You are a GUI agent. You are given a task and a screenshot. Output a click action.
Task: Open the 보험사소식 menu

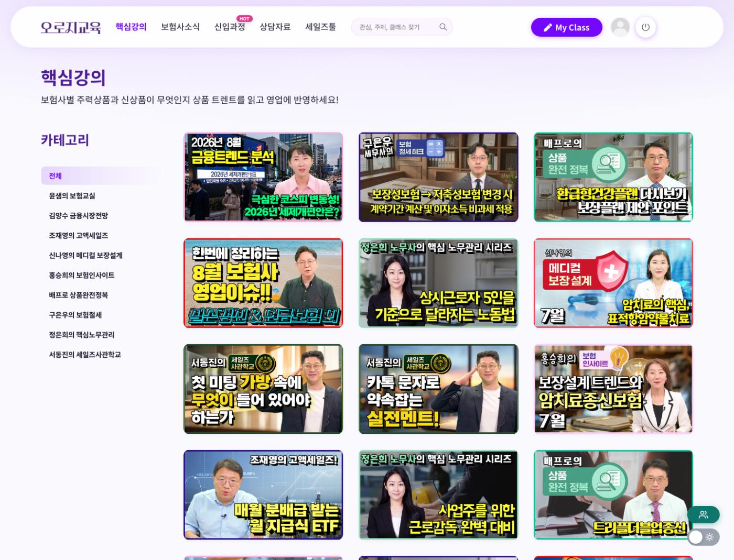pyautogui.click(x=180, y=27)
